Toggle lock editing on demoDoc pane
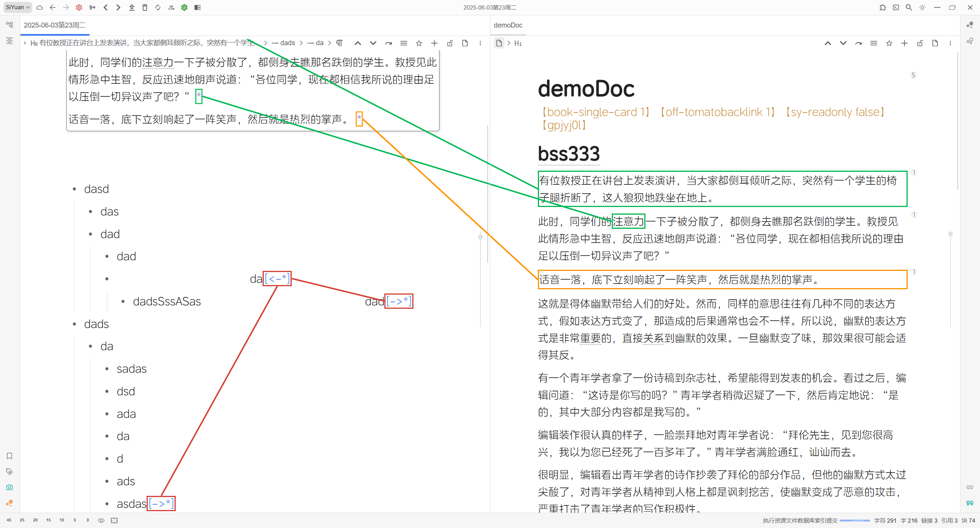The image size is (980, 528). pyautogui.click(x=920, y=43)
